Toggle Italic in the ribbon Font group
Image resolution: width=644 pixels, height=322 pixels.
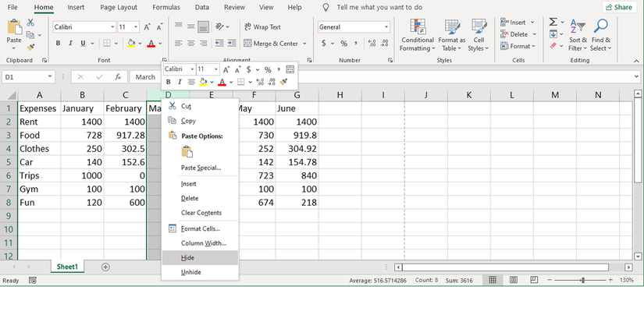click(x=70, y=43)
